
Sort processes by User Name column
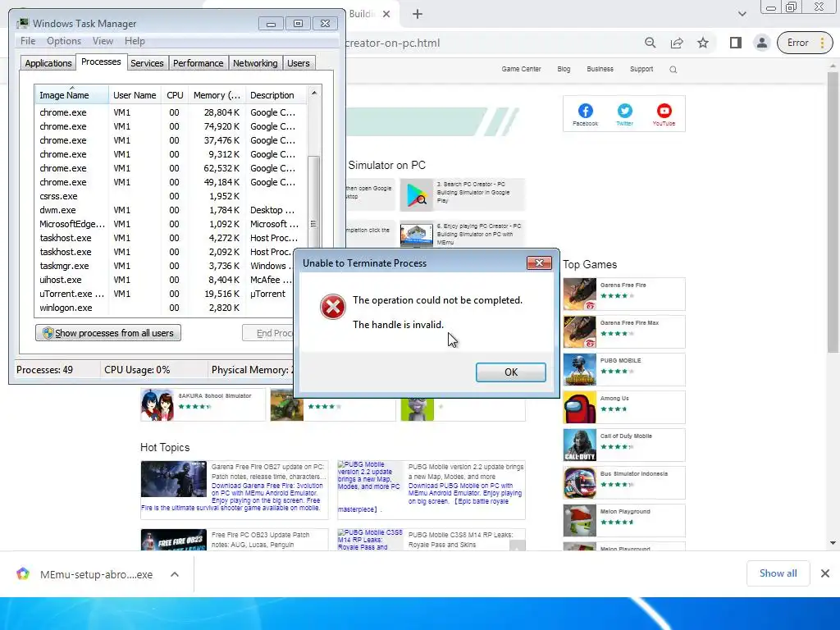pyautogui.click(x=135, y=95)
